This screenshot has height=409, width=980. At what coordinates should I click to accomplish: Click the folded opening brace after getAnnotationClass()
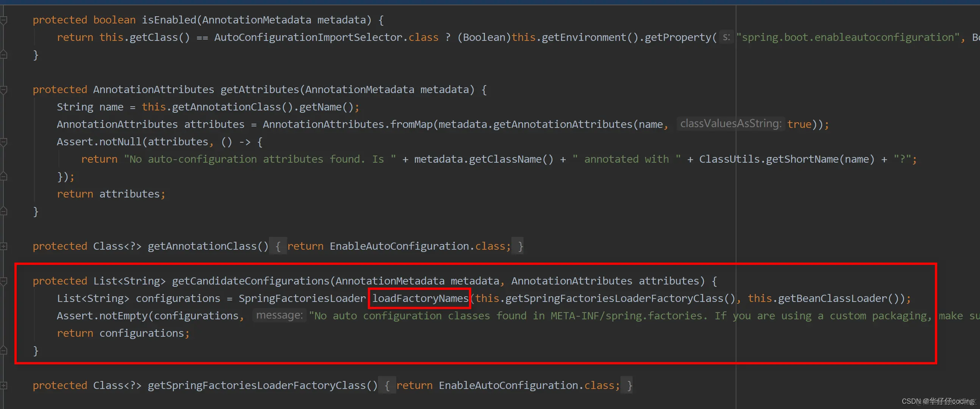pos(278,246)
